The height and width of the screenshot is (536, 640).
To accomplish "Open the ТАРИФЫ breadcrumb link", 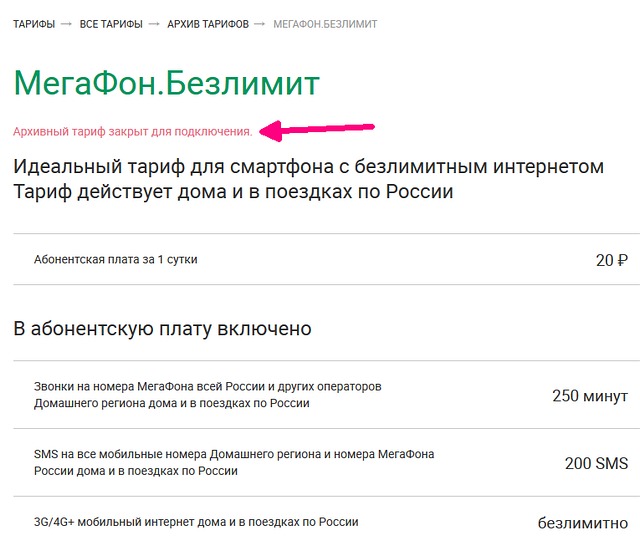I will pos(34,24).
